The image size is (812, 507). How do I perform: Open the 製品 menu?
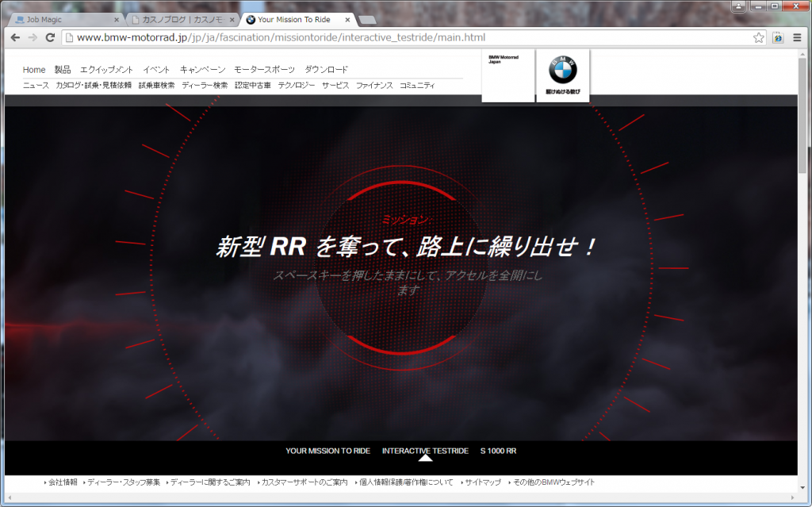(63, 70)
